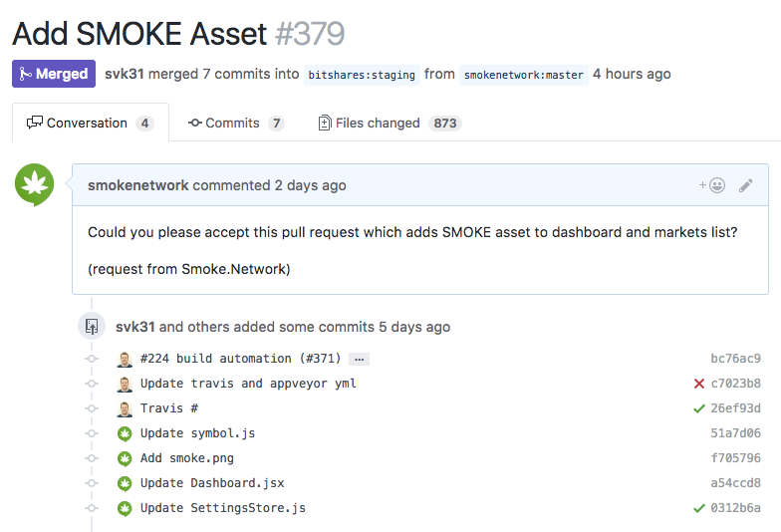The width and height of the screenshot is (781, 532).
Task: Click green checkmark status for 26ef93d
Action: pyautogui.click(x=699, y=408)
